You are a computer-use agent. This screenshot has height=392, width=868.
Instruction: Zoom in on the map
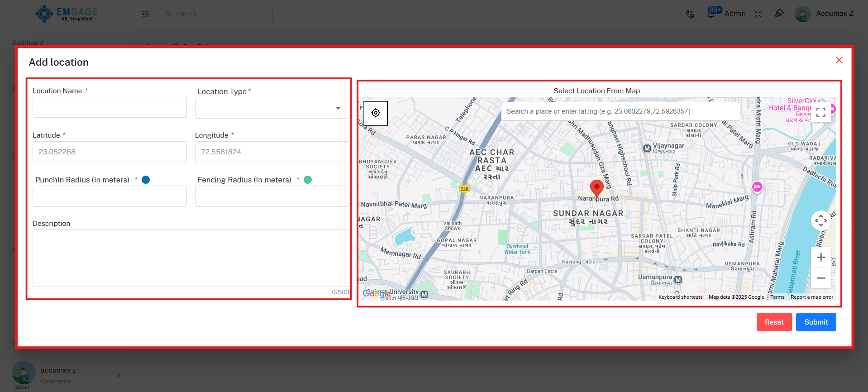click(821, 258)
